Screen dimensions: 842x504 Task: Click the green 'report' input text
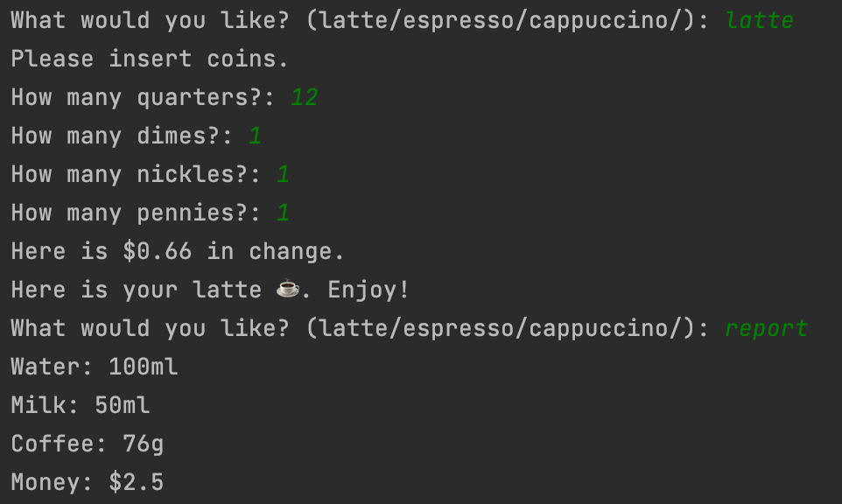click(x=766, y=328)
